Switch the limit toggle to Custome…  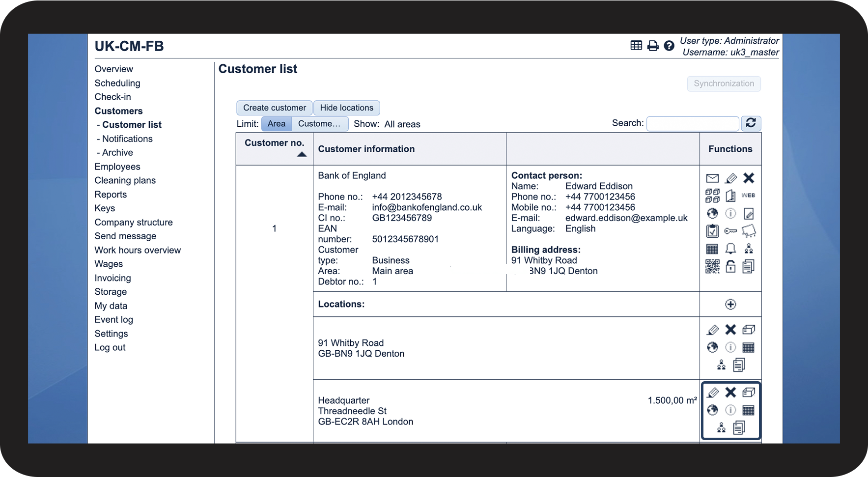point(319,124)
